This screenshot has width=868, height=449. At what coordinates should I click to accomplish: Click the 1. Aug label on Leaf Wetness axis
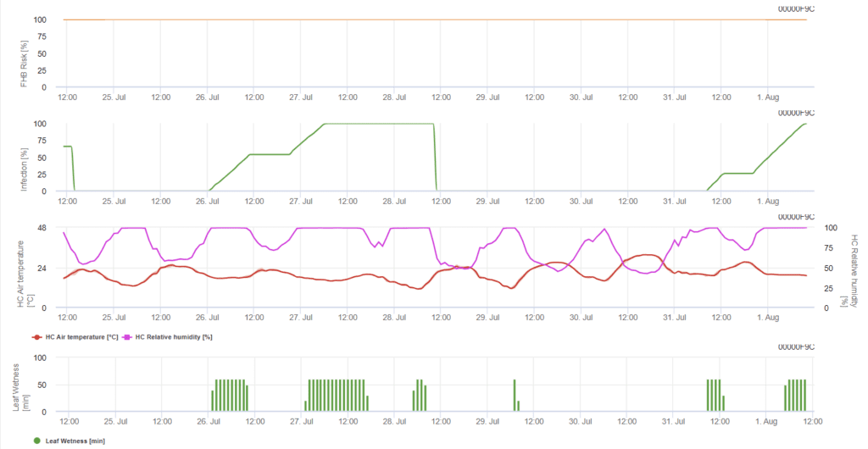767,421
